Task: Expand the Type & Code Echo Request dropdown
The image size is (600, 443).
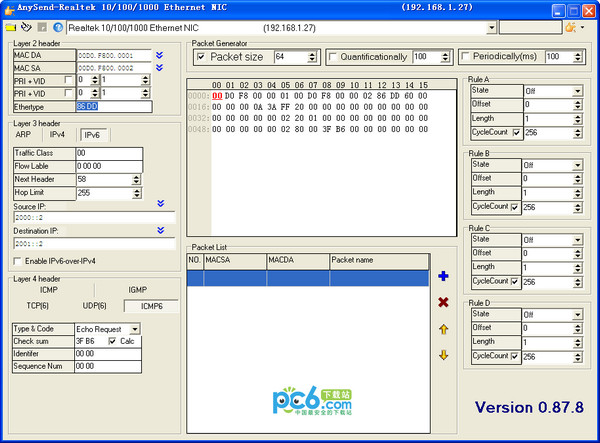Action: (135, 328)
